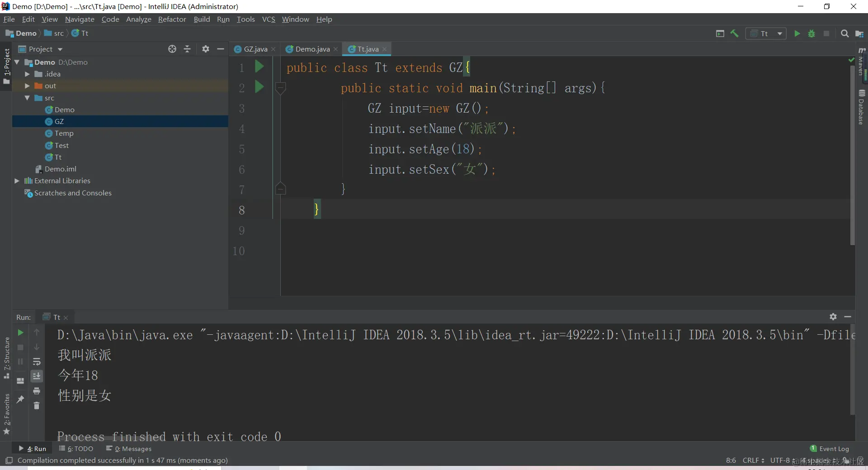Image resolution: width=868 pixels, height=470 pixels.
Task: Build the project with the hammer icon
Action: click(x=735, y=33)
